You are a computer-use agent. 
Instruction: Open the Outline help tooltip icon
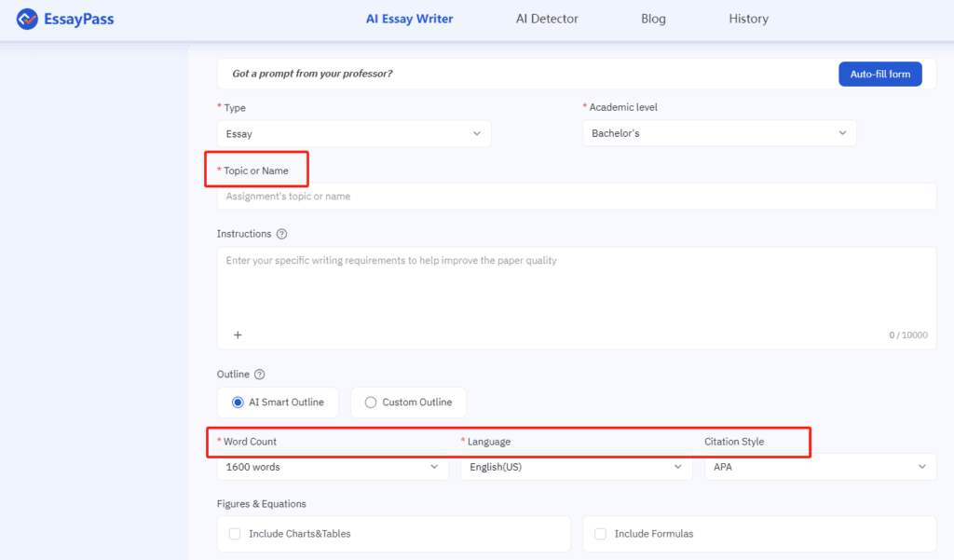coord(256,374)
